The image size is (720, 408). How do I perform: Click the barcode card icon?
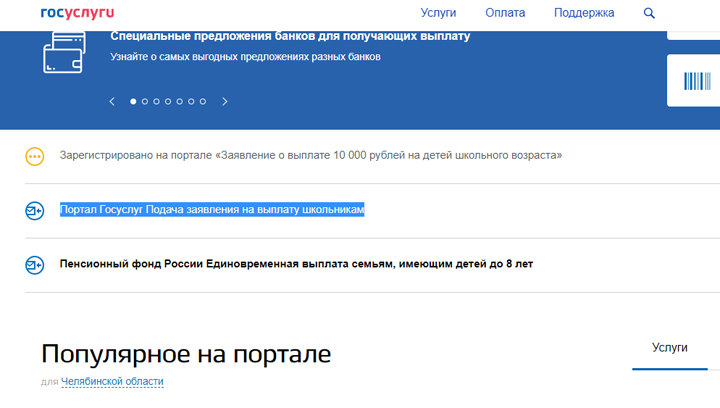click(697, 81)
